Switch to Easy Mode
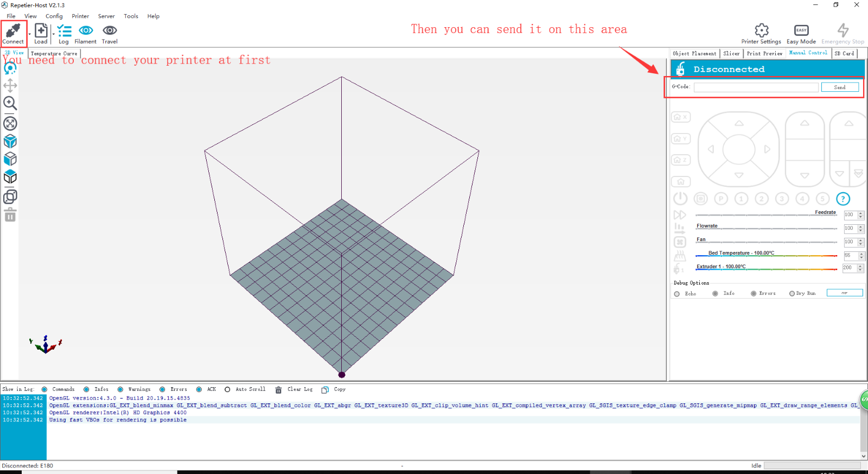This screenshot has width=868, height=474. tap(801, 30)
